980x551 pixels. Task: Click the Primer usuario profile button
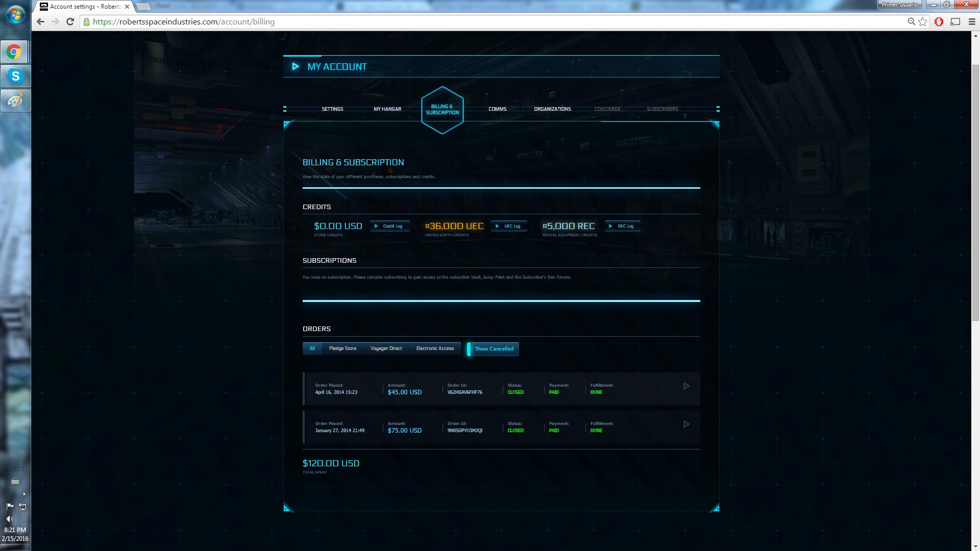[x=900, y=5]
